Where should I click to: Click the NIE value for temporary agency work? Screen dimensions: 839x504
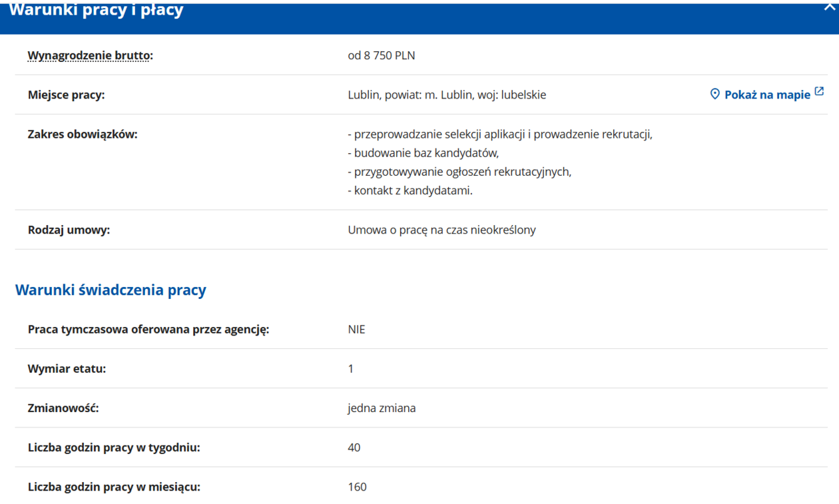click(x=356, y=329)
